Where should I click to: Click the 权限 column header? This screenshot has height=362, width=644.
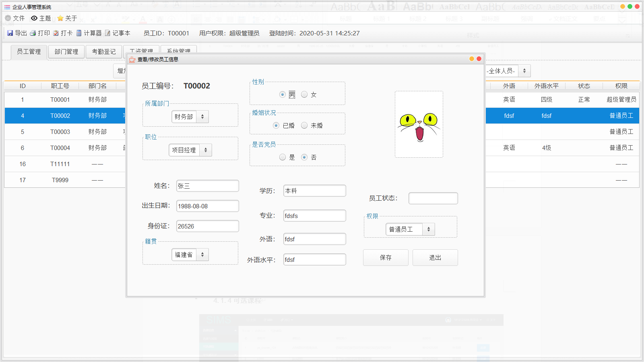(621, 86)
